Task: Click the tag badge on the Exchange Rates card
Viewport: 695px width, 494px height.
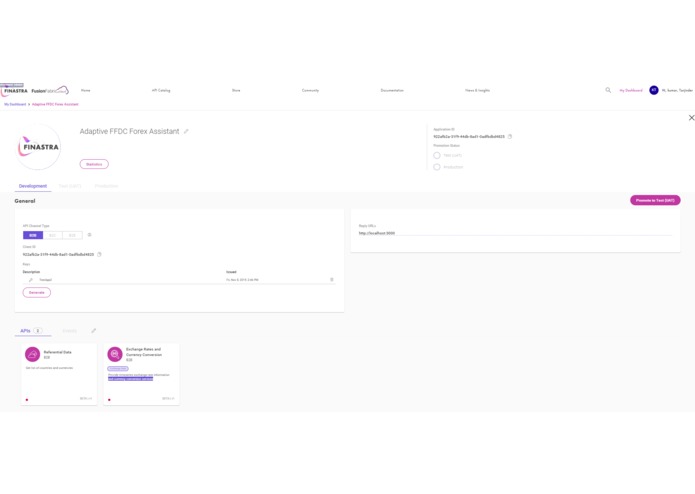Action: click(x=118, y=369)
